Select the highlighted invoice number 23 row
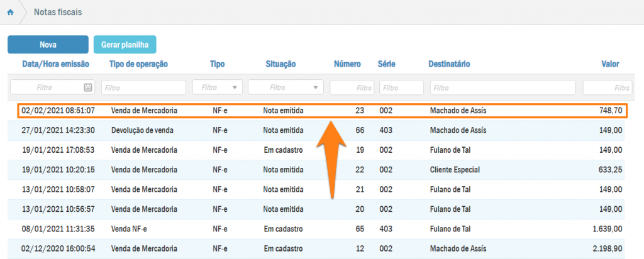The image size is (644, 259). pyautogui.click(x=321, y=111)
